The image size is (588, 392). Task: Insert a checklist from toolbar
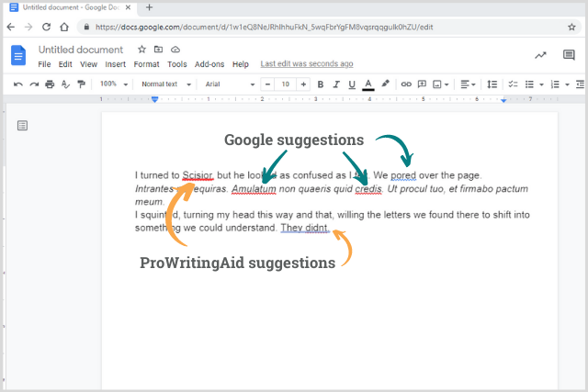[x=513, y=84]
